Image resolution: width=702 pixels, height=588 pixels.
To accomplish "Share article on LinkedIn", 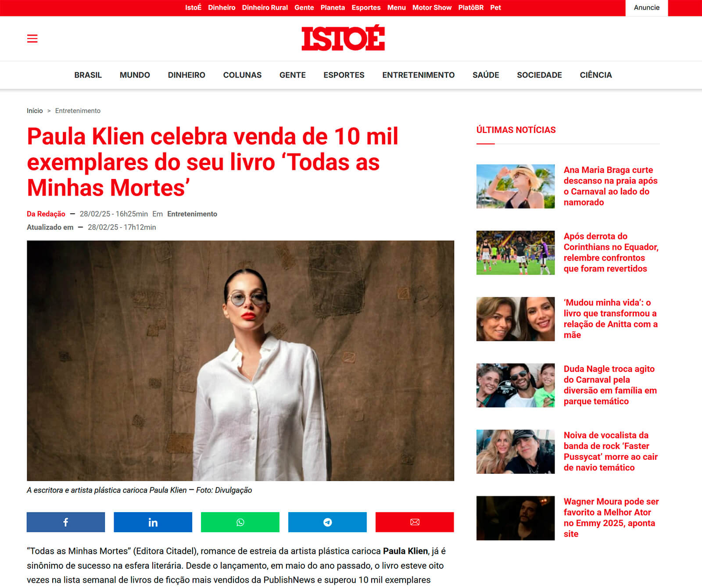I will tap(153, 522).
